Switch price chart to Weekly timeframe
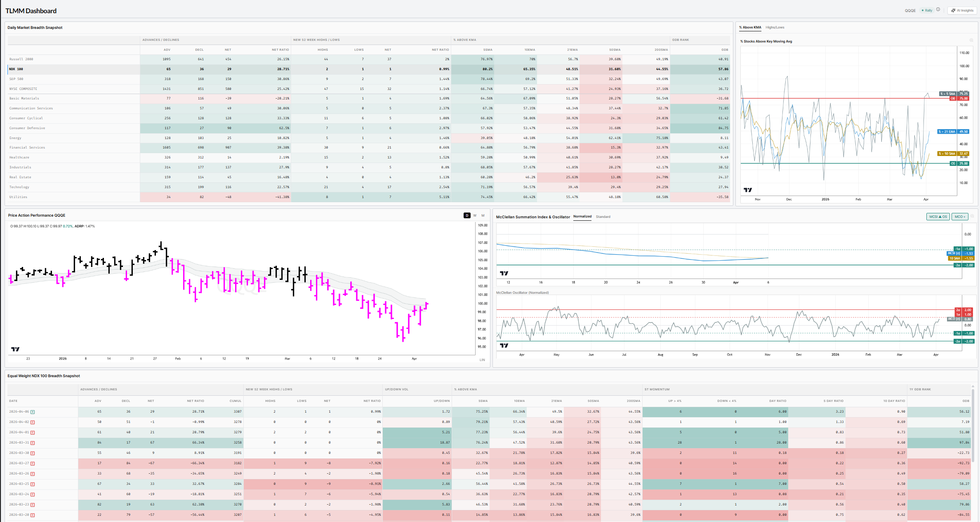The width and height of the screenshot is (980, 522). 475,215
